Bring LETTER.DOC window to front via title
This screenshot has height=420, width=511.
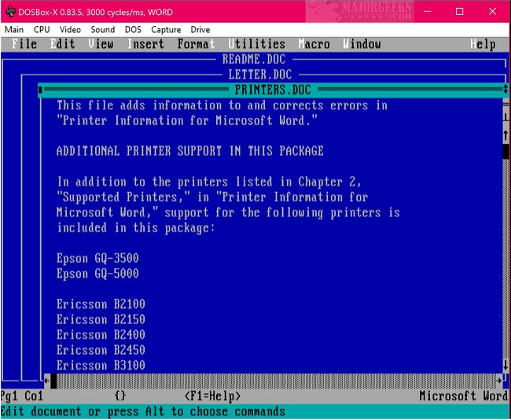point(259,75)
